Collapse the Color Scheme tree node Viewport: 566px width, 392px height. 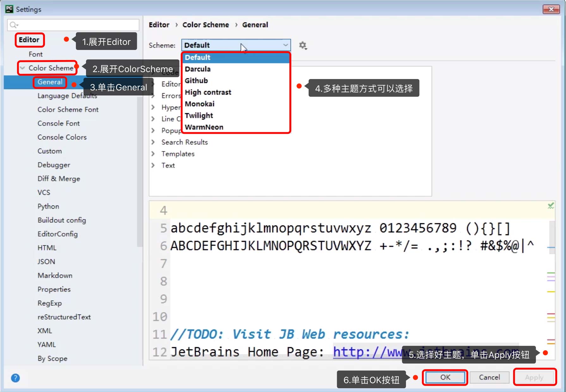[x=22, y=68]
